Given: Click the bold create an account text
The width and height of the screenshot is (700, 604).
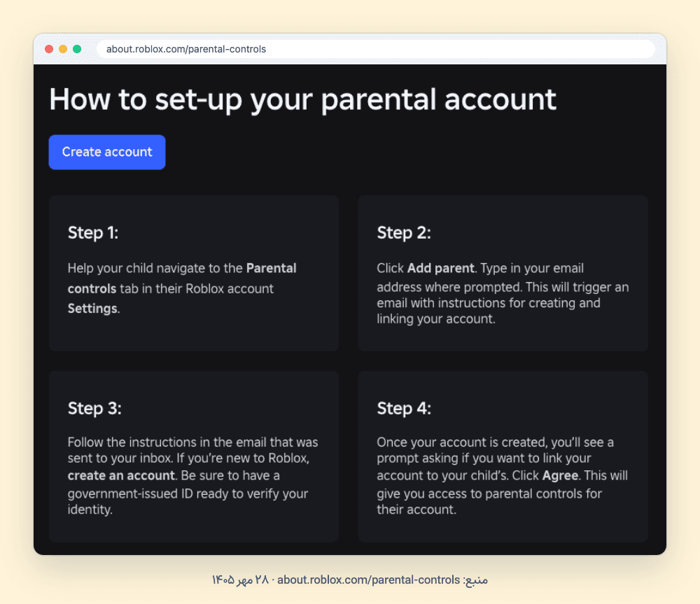Looking at the screenshot, I should 121,475.
